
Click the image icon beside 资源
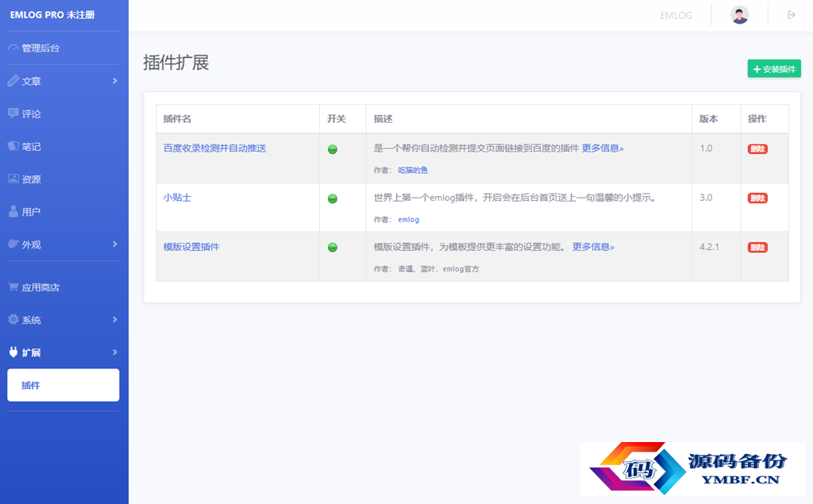pyautogui.click(x=13, y=179)
